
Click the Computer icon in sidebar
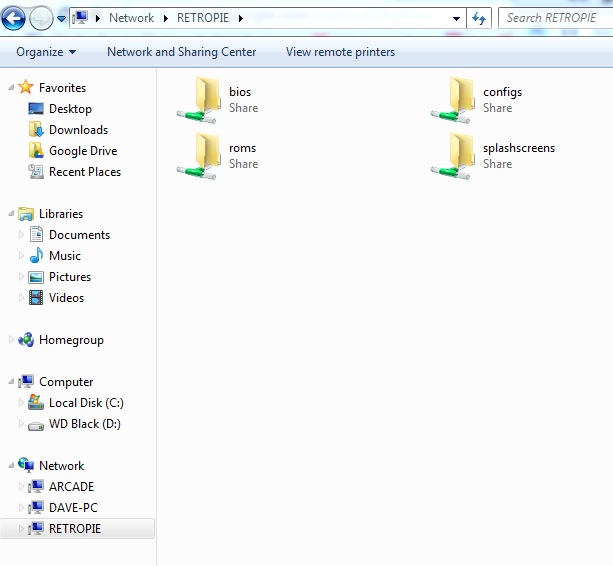coord(26,382)
